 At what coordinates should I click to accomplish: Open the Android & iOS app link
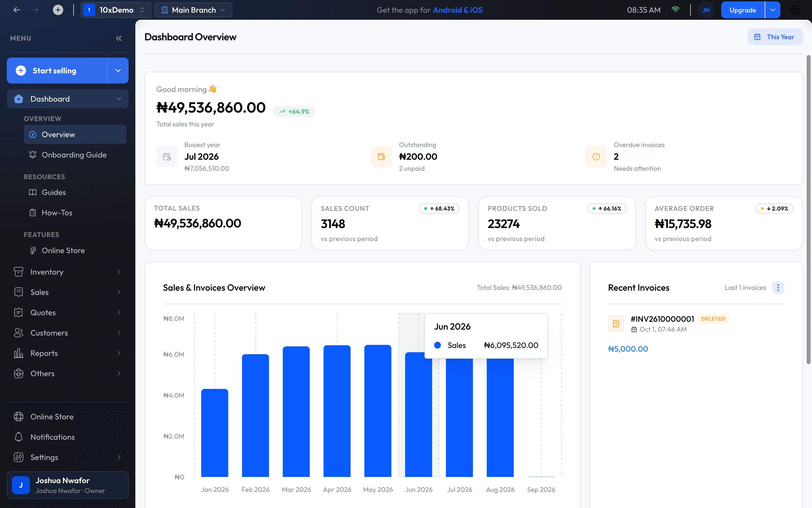click(x=458, y=10)
